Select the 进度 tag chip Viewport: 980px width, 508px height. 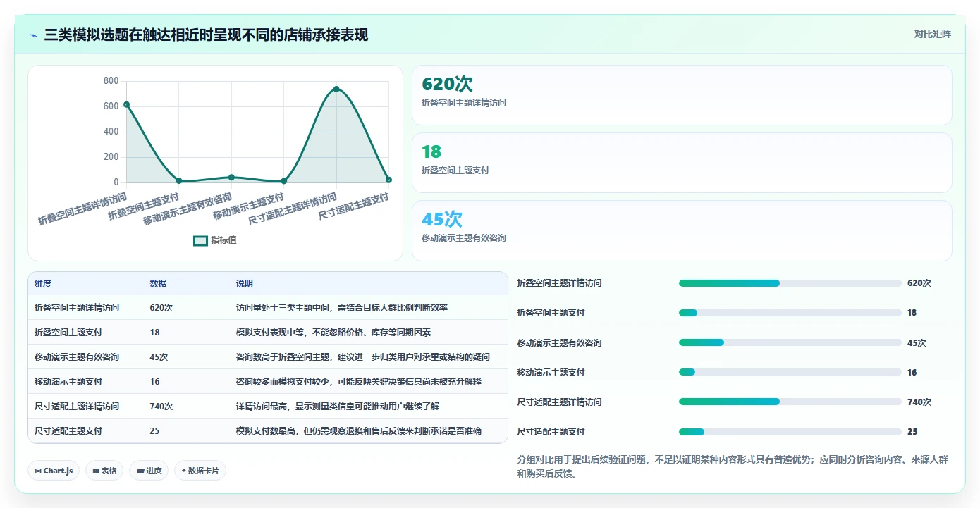[x=149, y=471]
